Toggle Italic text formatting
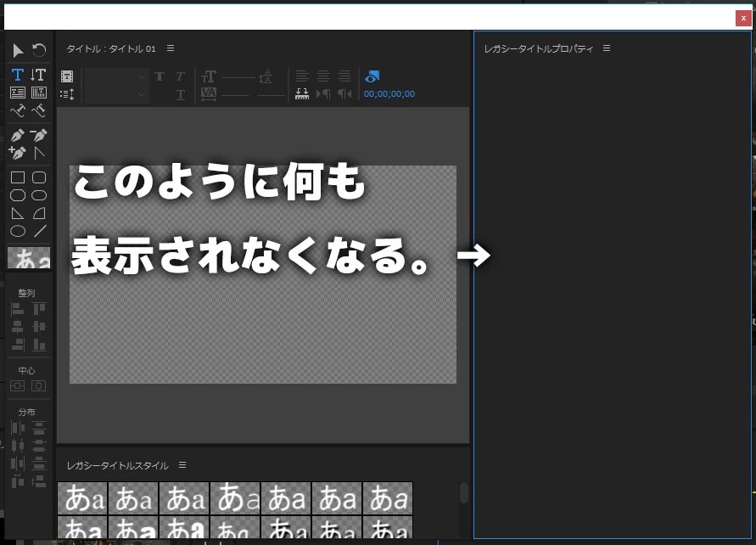756x545 pixels. [181, 76]
